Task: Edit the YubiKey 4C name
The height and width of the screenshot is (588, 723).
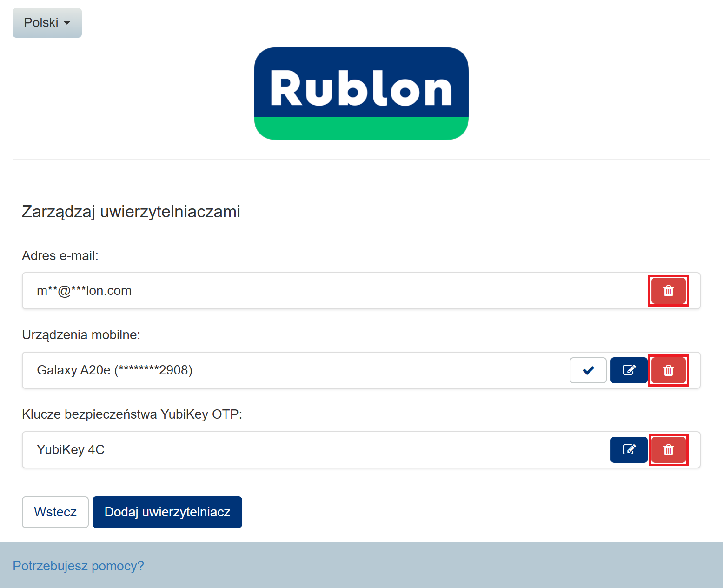Action: [629, 450]
